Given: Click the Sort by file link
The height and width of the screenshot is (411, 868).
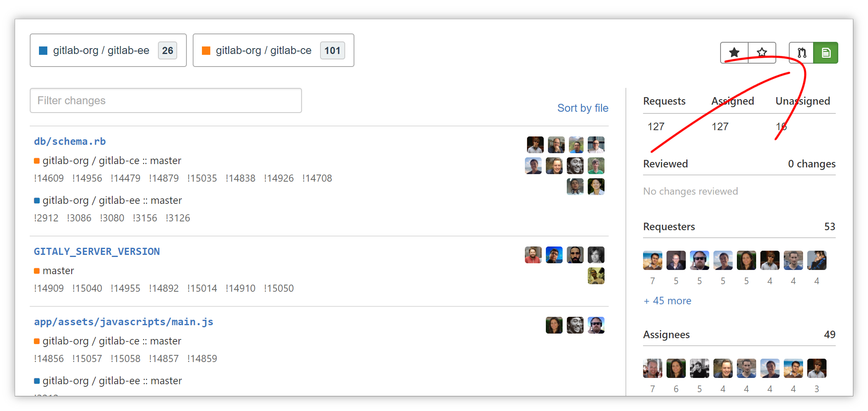Looking at the screenshot, I should (583, 108).
